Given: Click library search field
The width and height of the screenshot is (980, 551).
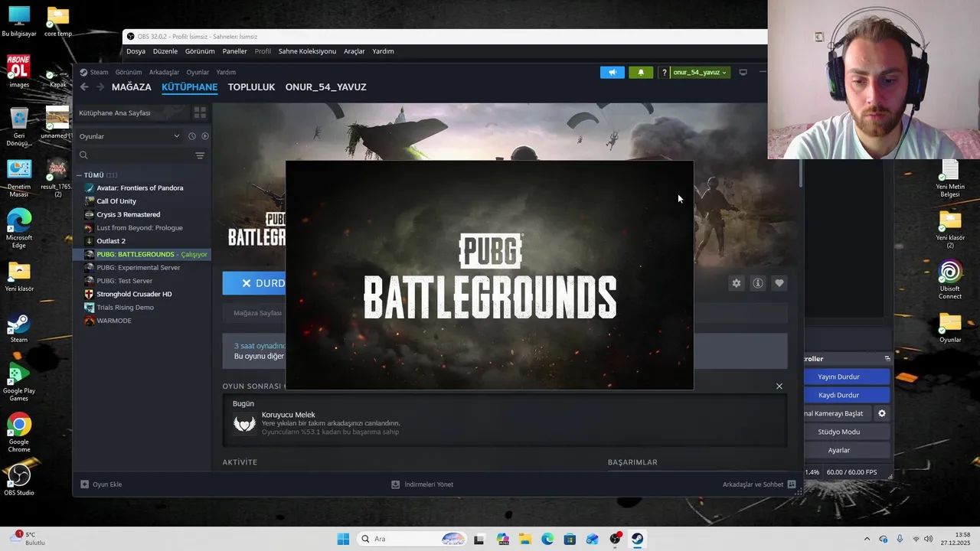Looking at the screenshot, I should tap(134, 155).
